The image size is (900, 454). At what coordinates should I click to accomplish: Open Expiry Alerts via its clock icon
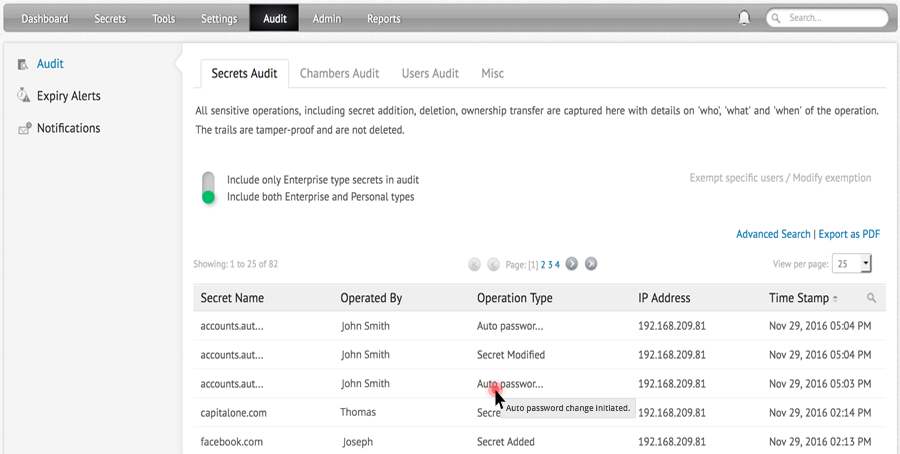23,96
